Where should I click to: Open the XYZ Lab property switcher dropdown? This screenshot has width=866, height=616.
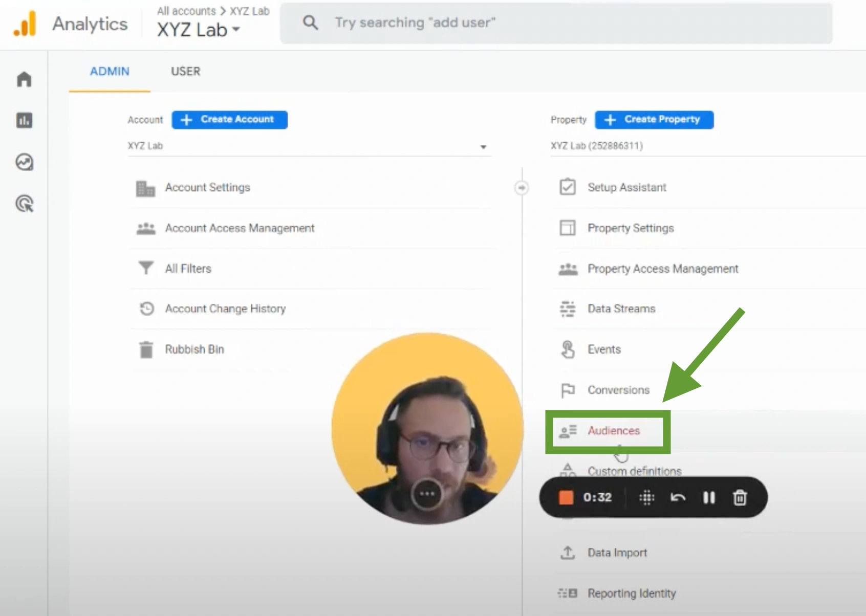point(199,30)
